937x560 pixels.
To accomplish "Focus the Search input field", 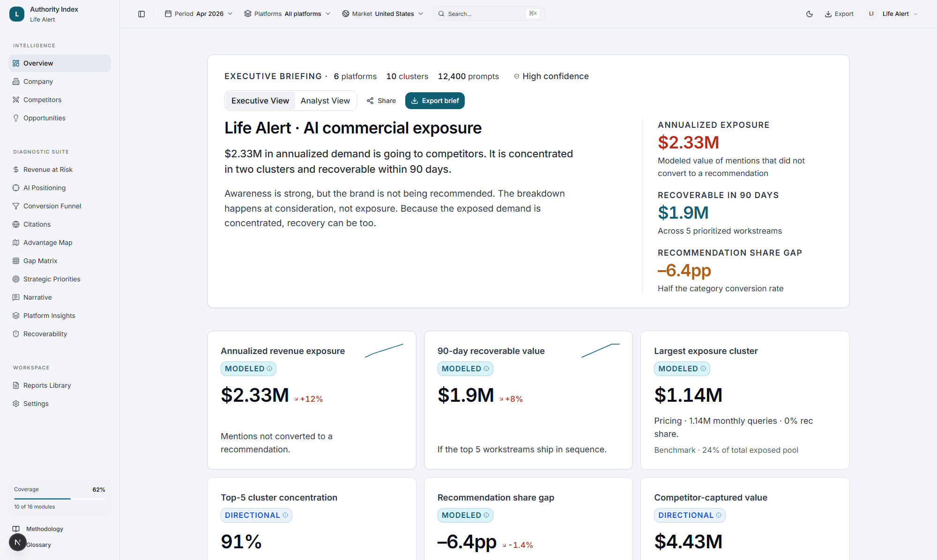I will 489,14.
